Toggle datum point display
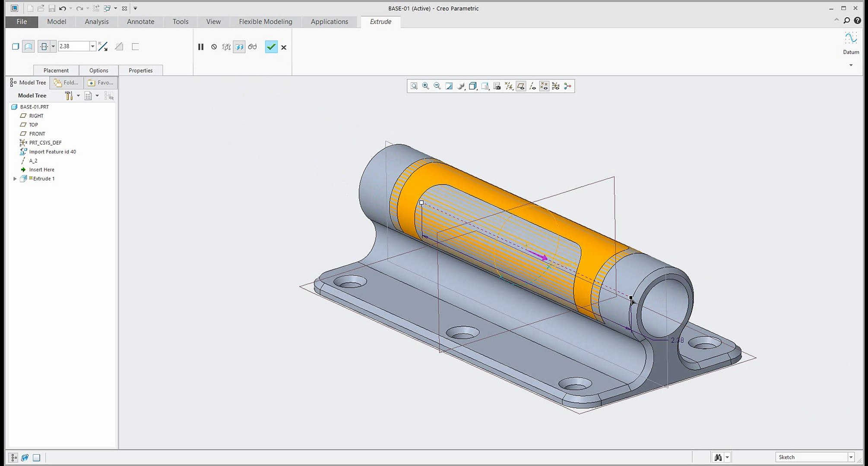Image resolution: width=868 pixels, height=466 pixels. pyautogui.click(x=544, y=86)
